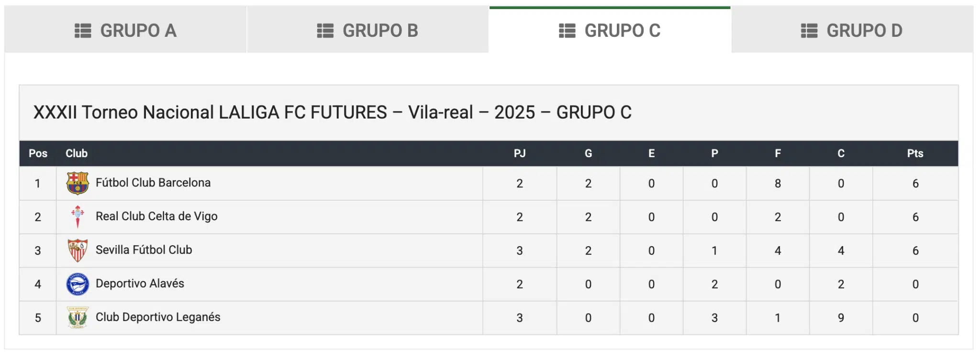
Task: Click the Club Deportivo Leganés crest icon
Action: (78, 318)
